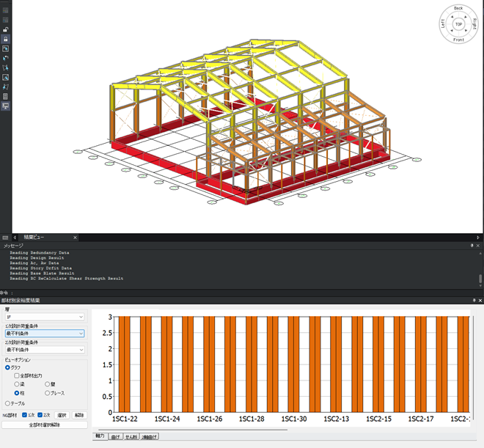Click the Reading Base Plate Result message line
This screenshot has width=484, height=448.
(x=42, y=273)
